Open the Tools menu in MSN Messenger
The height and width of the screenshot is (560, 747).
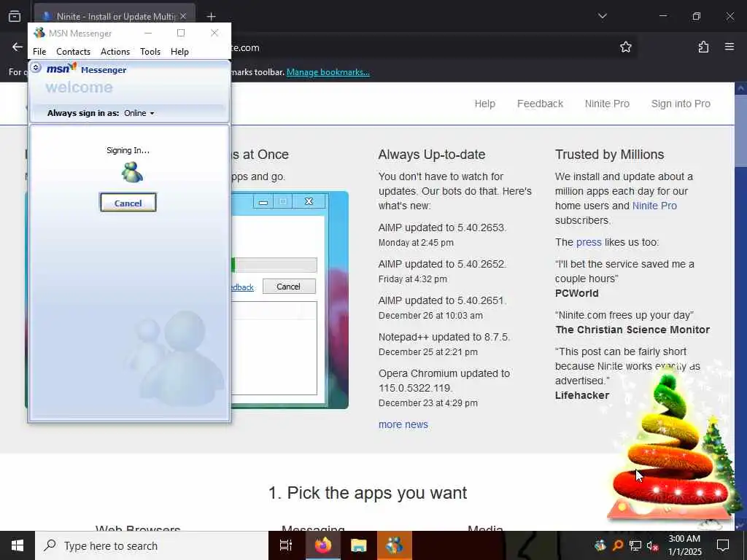tap(150, 52)
